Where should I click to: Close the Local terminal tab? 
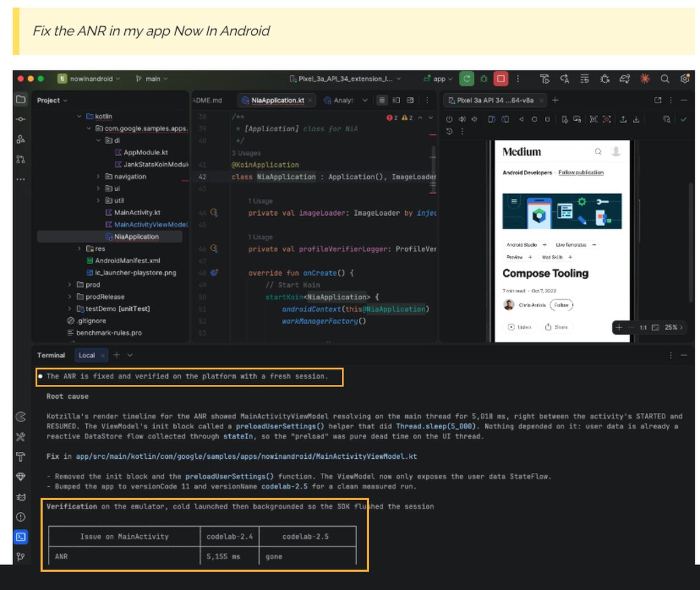click(103, 355)
